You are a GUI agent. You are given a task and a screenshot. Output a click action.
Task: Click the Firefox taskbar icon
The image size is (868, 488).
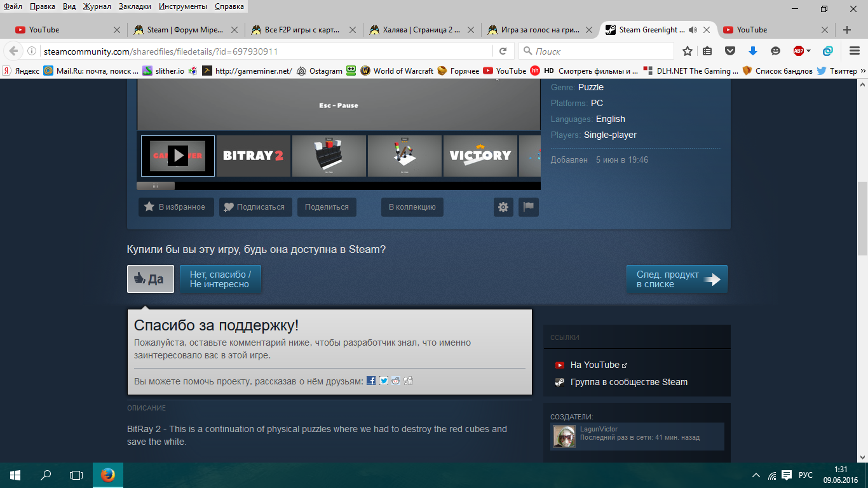108,475
